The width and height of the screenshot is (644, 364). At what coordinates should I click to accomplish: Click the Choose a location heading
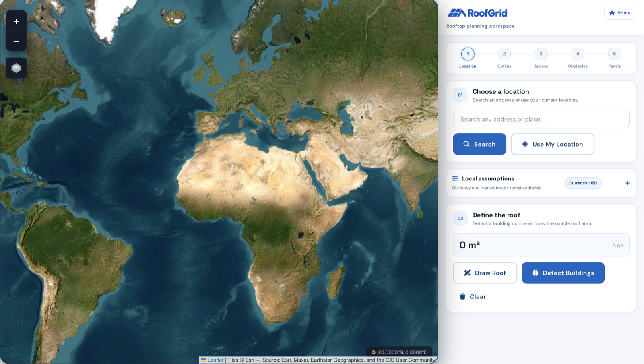click(x=501, y=92)
